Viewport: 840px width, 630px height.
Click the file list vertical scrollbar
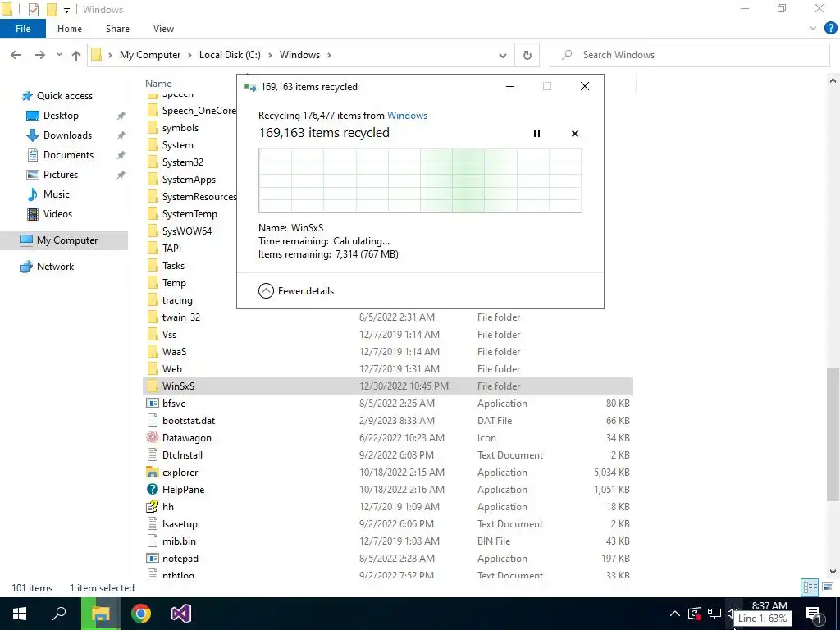click(833, 434)
